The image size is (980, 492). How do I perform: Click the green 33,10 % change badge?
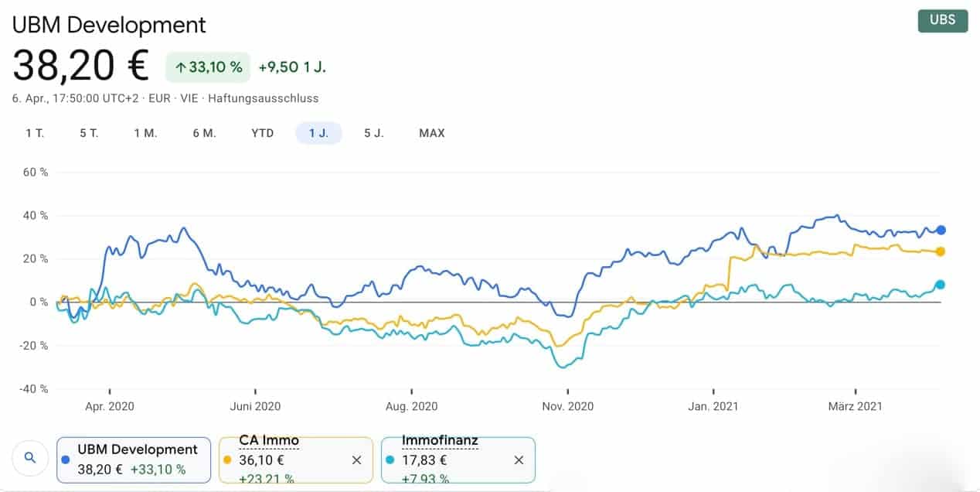pos(208,67)
